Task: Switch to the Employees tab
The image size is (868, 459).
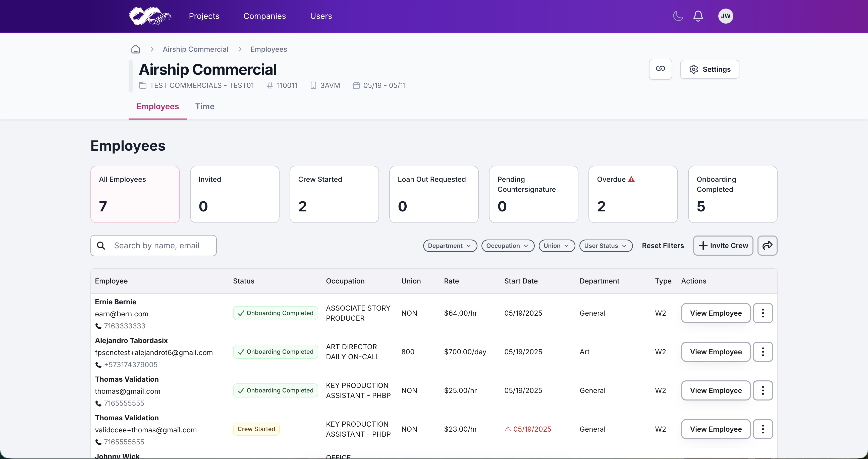Action: 158,106
